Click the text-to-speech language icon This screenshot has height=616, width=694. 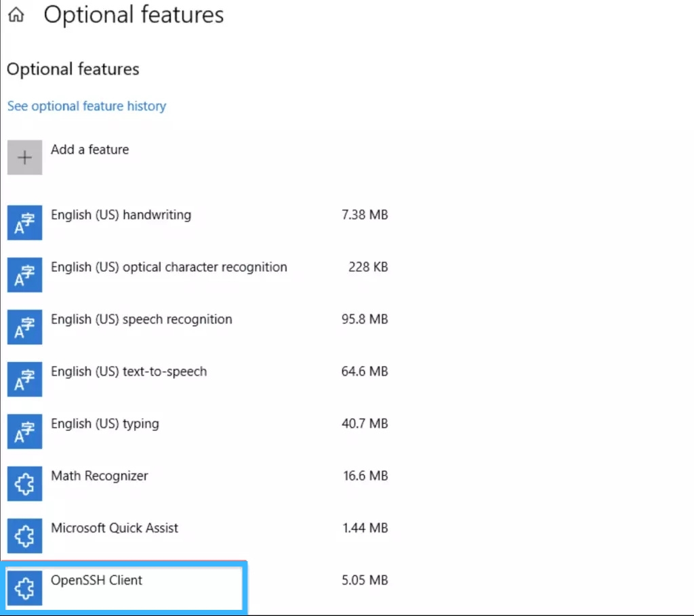pyautogui.click(x=25, y=379)
